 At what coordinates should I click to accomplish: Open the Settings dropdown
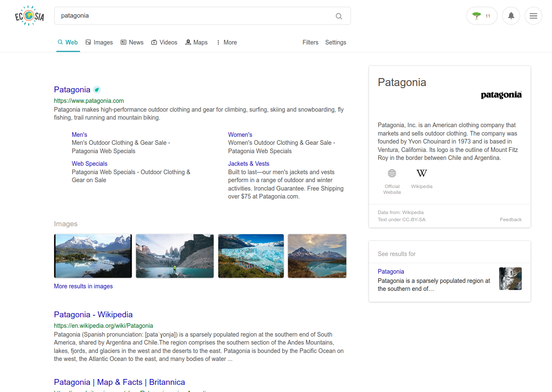click(x=335, y=42)
